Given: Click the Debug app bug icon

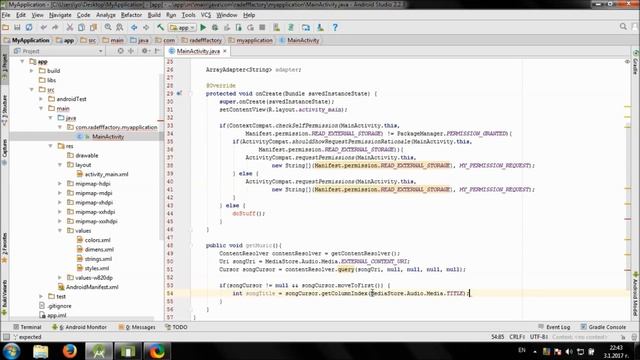Looking at the screenshot, I should click(215, 27).
